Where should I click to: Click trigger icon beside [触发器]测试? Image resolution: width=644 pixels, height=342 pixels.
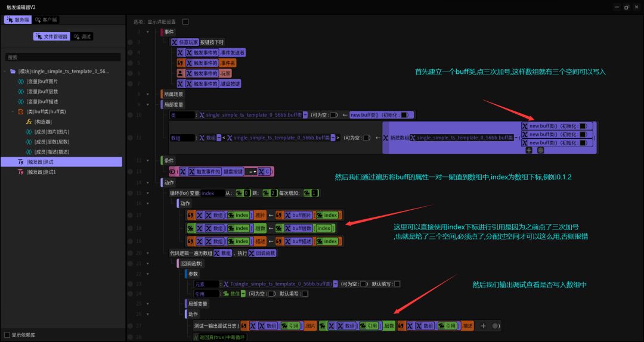20,161
